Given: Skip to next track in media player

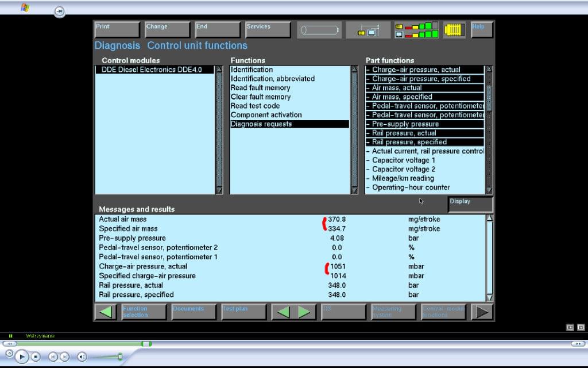Looking at the screenshot, I should tap(64, 356).
